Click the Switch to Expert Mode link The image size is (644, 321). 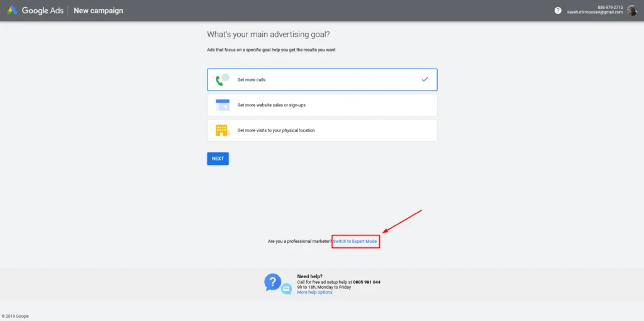point(355,242)
